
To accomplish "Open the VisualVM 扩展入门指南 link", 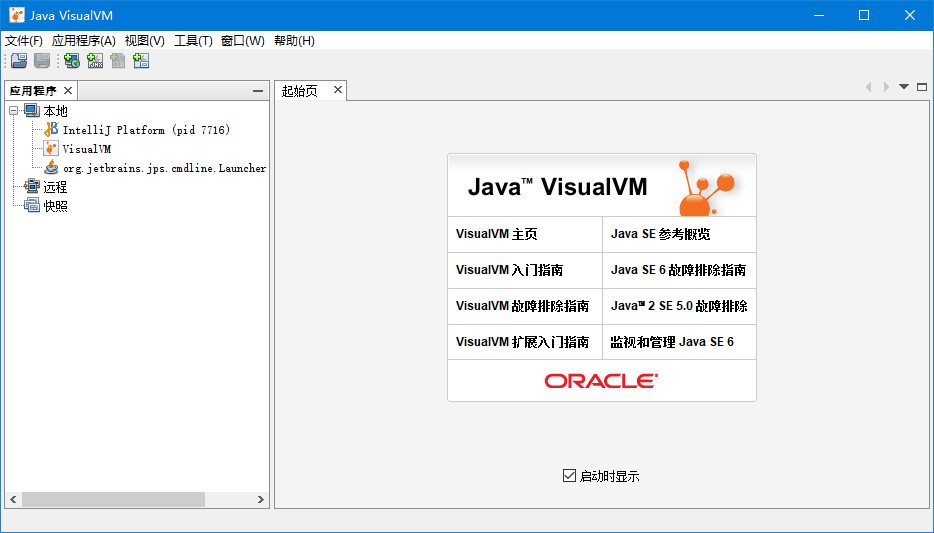I will pyautogui.click(x=522, y=342).
